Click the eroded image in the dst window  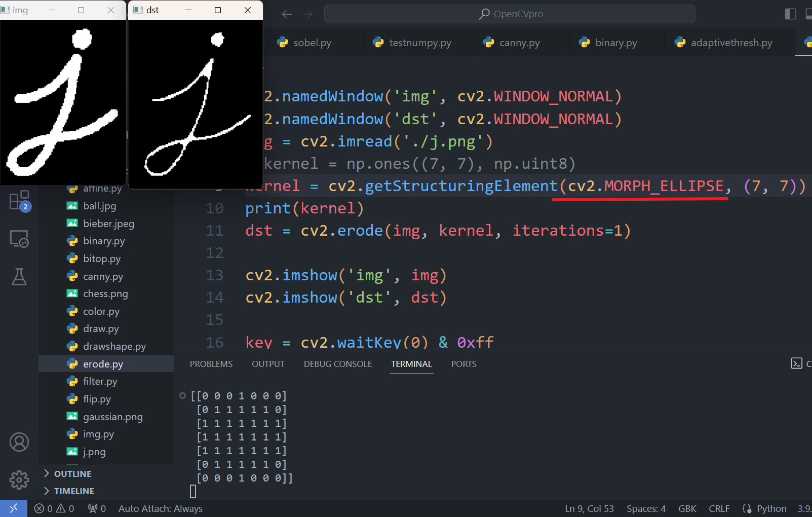click(x=196, y=104)
